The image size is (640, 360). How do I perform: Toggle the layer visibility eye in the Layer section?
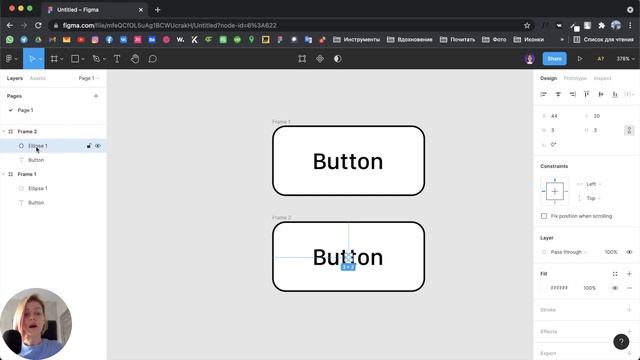[629, 252]
